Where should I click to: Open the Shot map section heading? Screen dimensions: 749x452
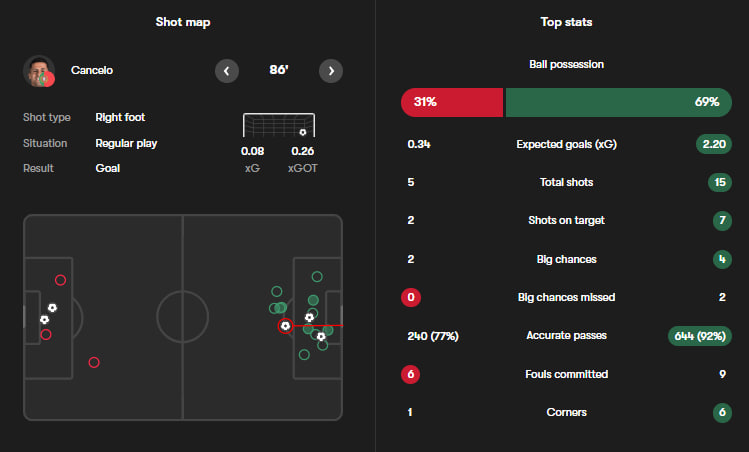tap(183, 22)
